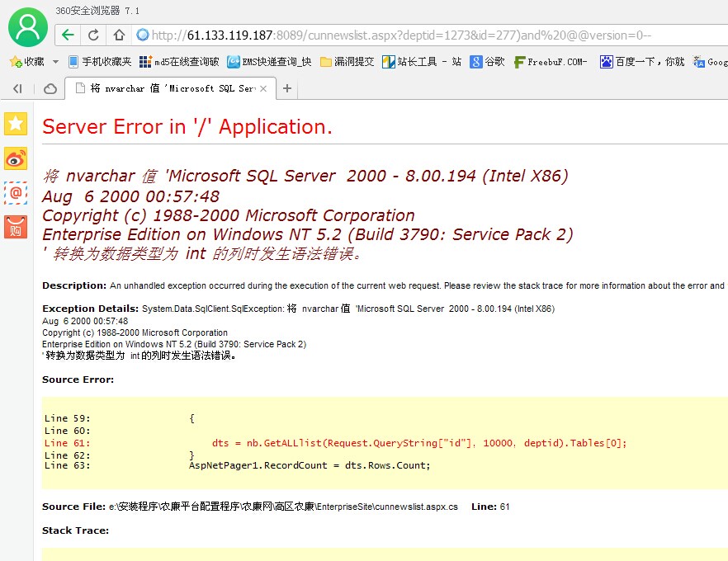The width and height of the screenshot is (728, 561).
Task: Open the 收藏 favorites star button
Action: tap(26, 62)
